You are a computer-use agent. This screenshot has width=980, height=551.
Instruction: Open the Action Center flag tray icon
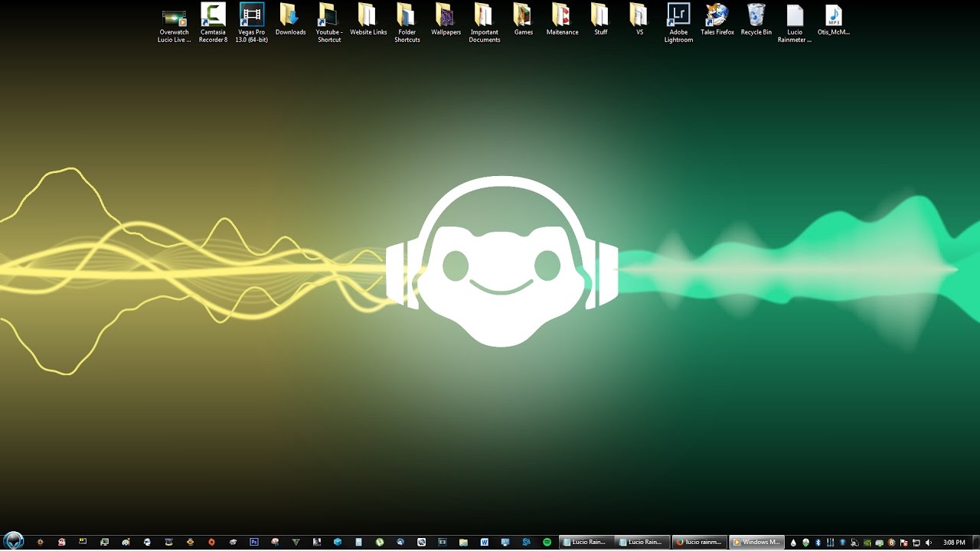(904, 542)
